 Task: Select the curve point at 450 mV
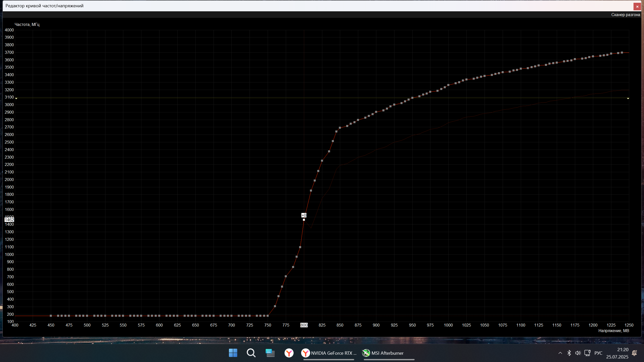(51, 316)
